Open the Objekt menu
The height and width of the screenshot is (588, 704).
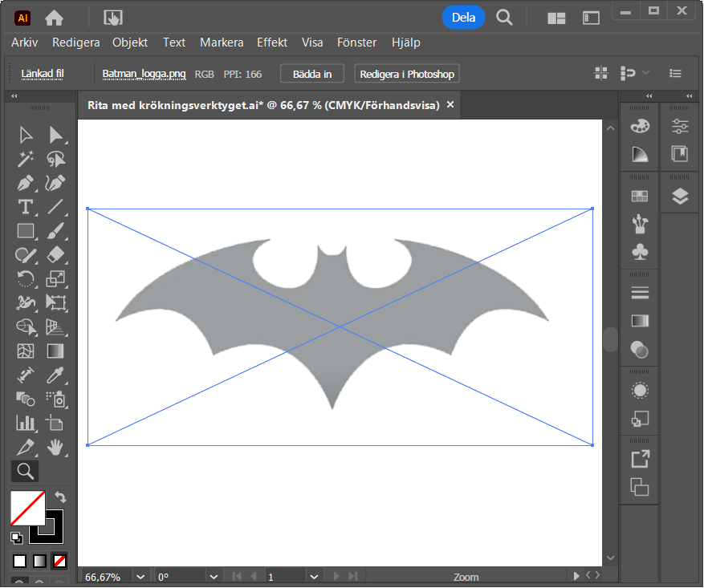pos(130,43)
